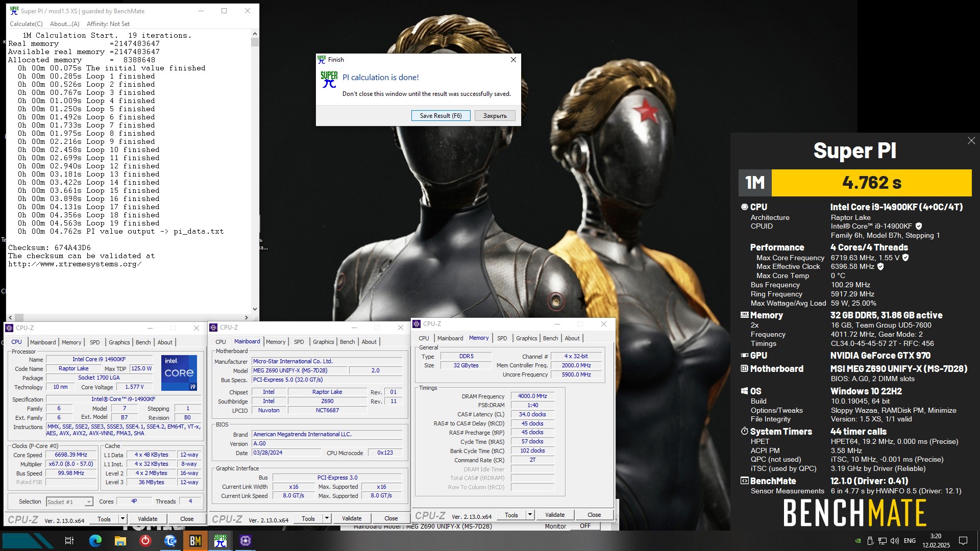Save the result with Save Result (F6)
The width and height of the screenshot is (980, 551).
pyautogui.click(x=440, y=116)
